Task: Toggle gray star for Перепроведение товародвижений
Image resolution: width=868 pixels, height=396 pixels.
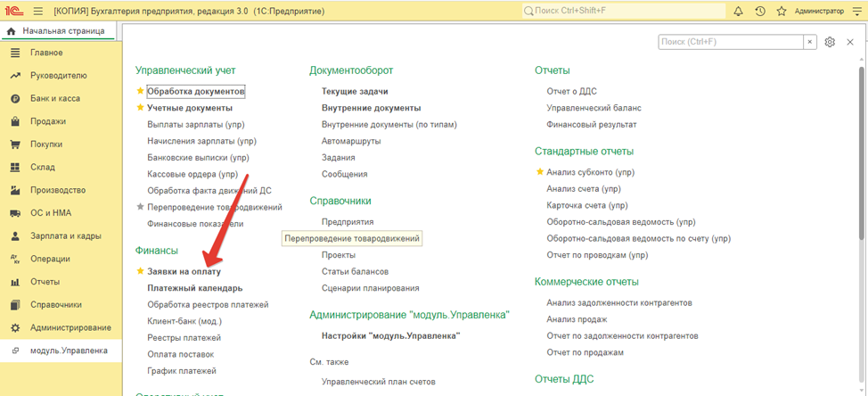Action: point(140,207)
